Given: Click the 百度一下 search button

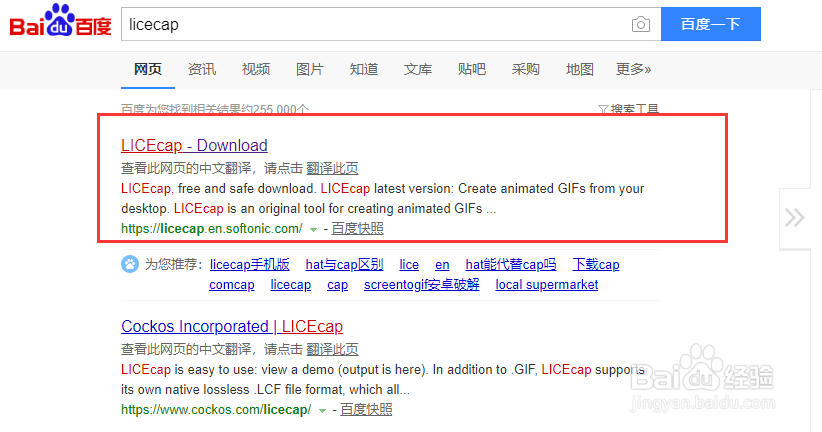Looking at the screenshot, I should 710,24.
